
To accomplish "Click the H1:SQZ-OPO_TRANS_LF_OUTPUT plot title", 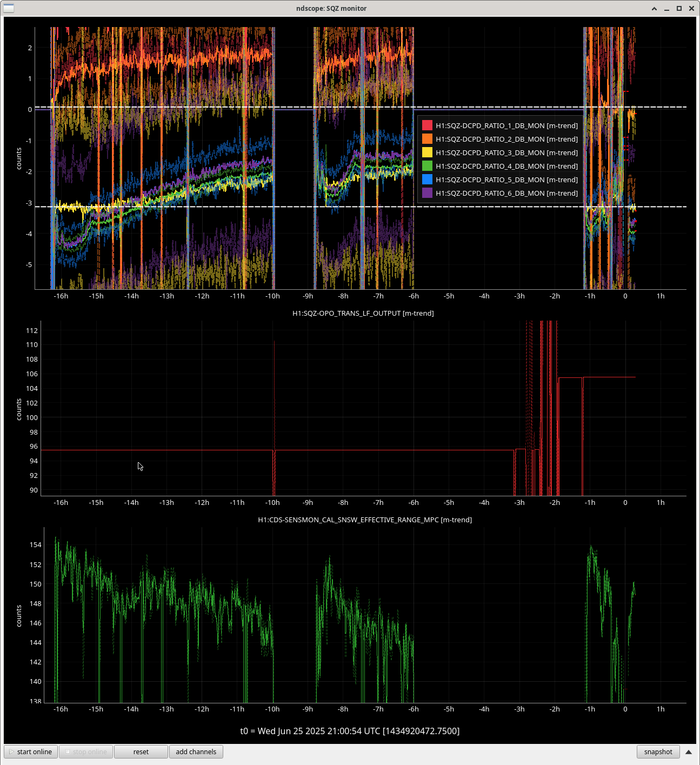I will click(363, 313).
